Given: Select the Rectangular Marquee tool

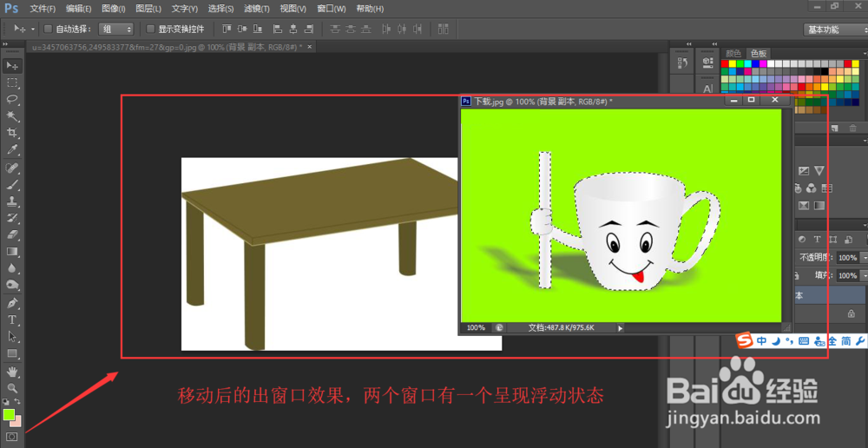Looking at the screenshot, I should click(12, 83).
